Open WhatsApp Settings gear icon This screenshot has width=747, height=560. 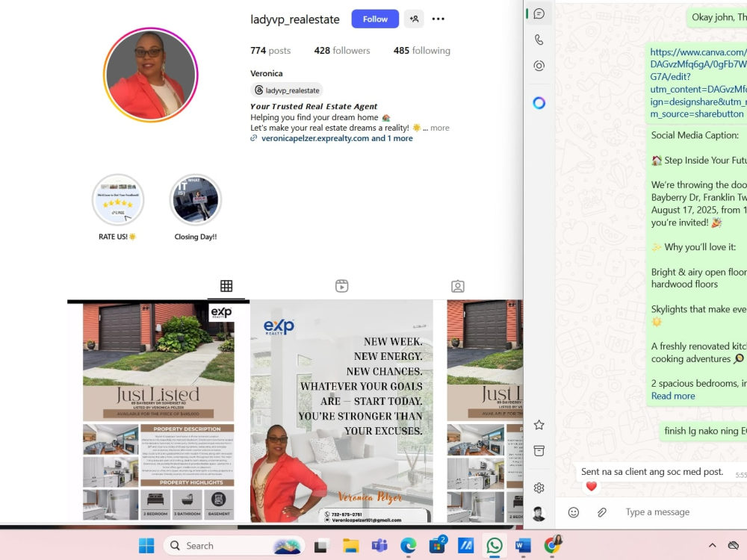[x=539, y=488]
